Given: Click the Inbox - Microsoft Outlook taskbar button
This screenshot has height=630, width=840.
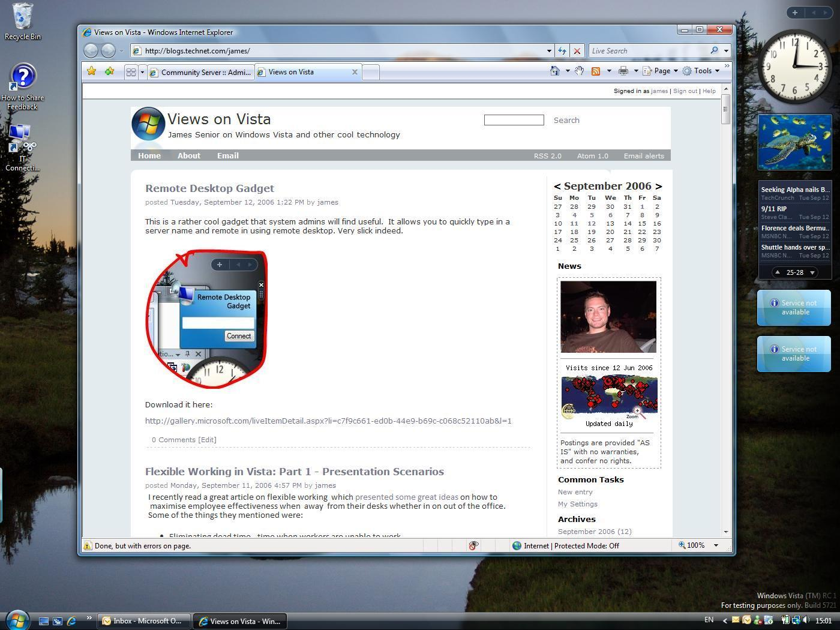Looking at the screenshot, I should [144, 621].
